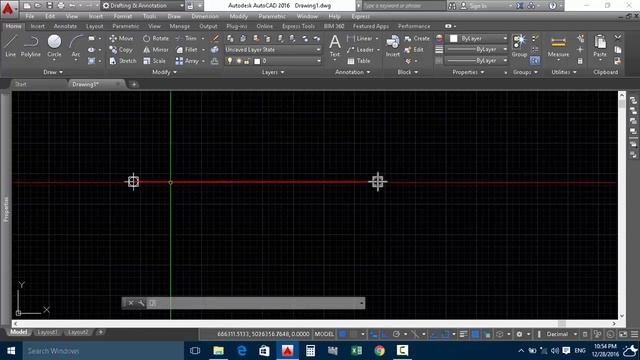Click the Create block button
This screenshot has width=640, height=360.
tap(417, 38)
